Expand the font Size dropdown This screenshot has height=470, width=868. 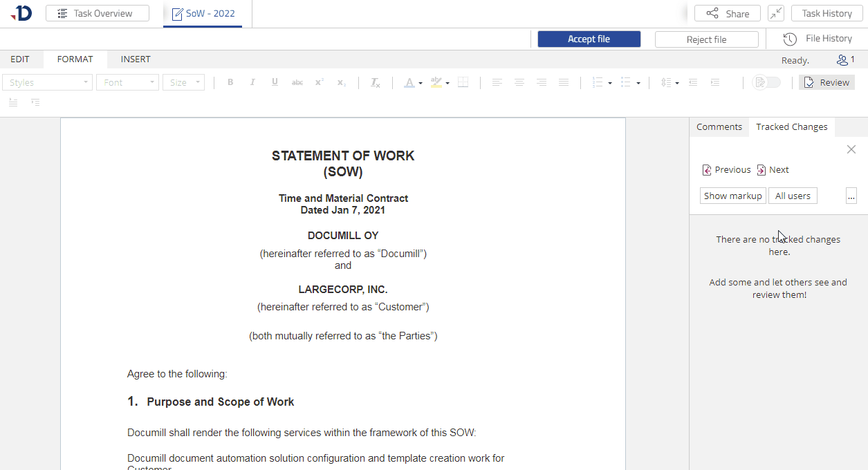pos(183,82)
